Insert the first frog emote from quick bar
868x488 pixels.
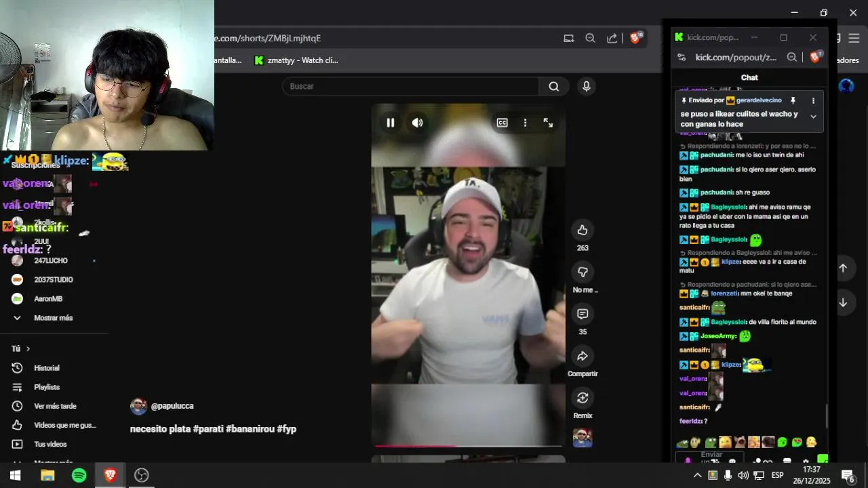pos(682,443)
